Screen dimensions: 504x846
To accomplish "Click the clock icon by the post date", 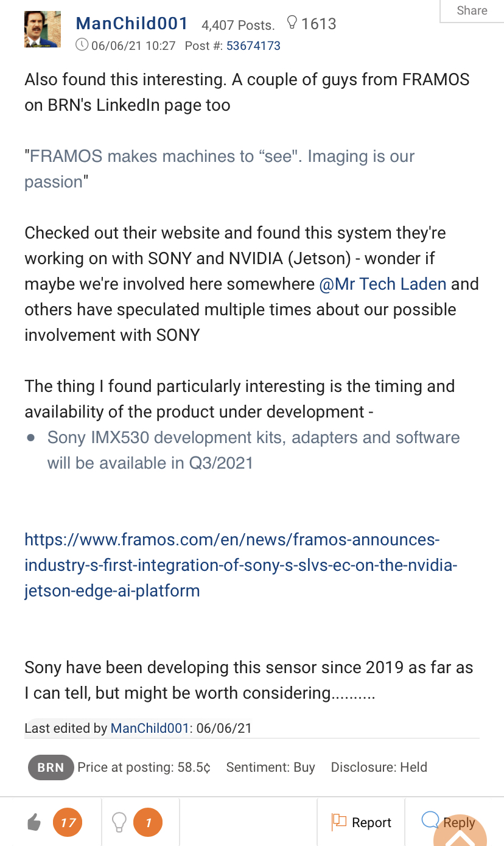I will tap(82, 44).
